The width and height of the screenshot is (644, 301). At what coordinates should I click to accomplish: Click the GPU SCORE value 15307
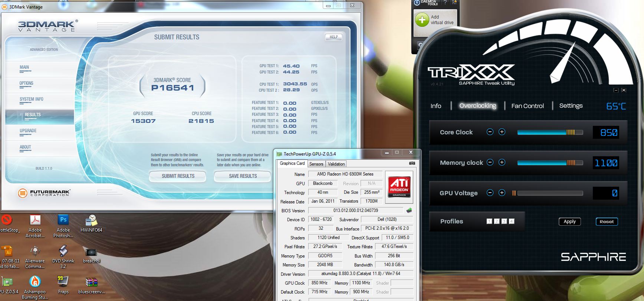point(143,121)
